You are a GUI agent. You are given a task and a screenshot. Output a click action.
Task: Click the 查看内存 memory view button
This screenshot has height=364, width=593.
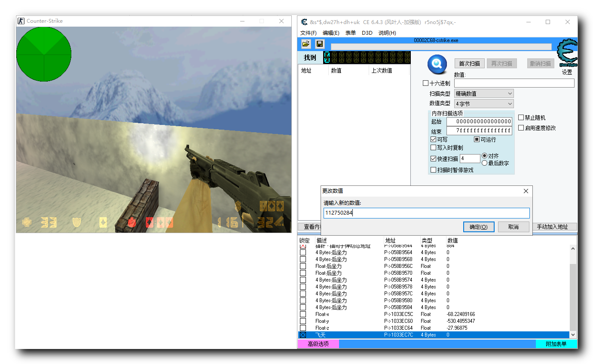tap(310, 227)
